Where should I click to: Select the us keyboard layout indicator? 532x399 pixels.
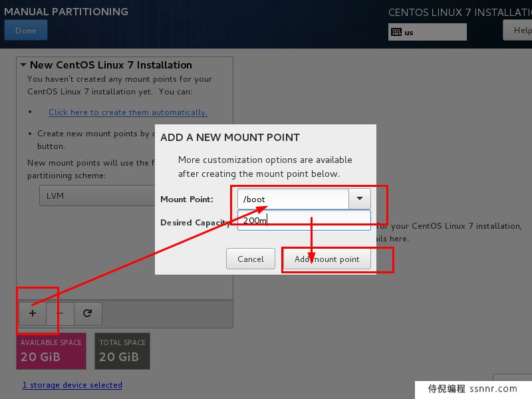pyautogui.click(x=427, y=32)
